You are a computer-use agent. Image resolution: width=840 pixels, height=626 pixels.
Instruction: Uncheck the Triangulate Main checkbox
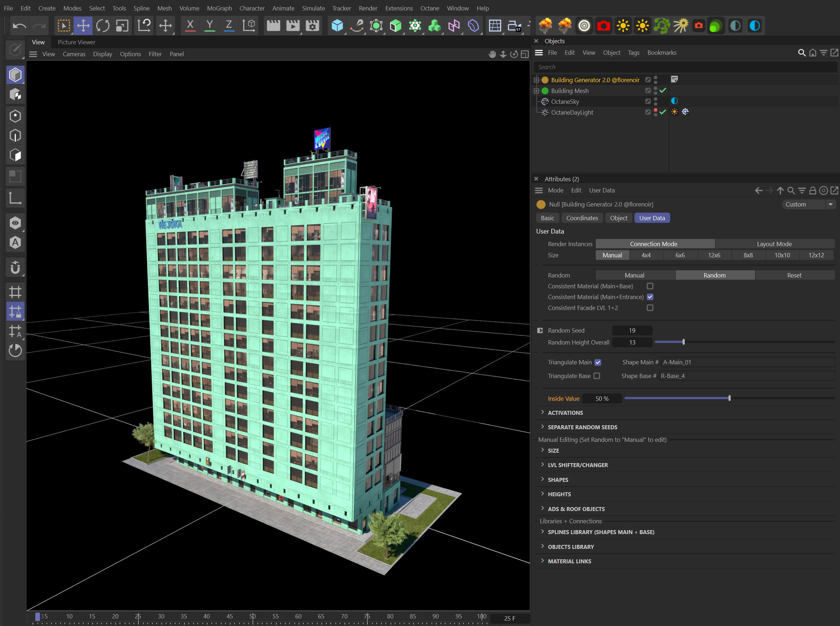click(598, 362)
